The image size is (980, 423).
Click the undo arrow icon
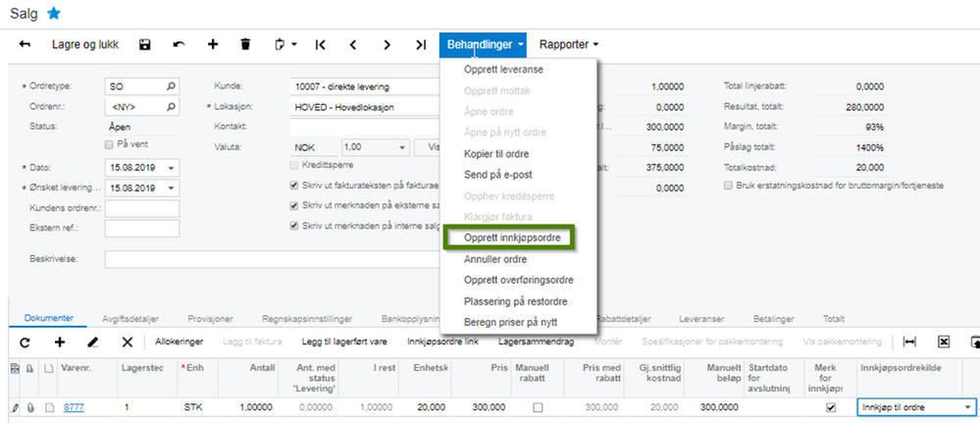[179, 45]
